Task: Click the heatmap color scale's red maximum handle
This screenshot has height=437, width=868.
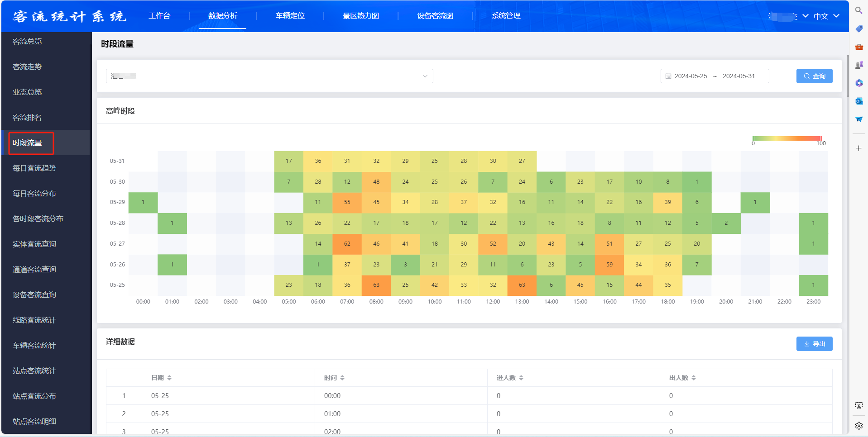Action: pyautogui.click(x=820, y=138)
